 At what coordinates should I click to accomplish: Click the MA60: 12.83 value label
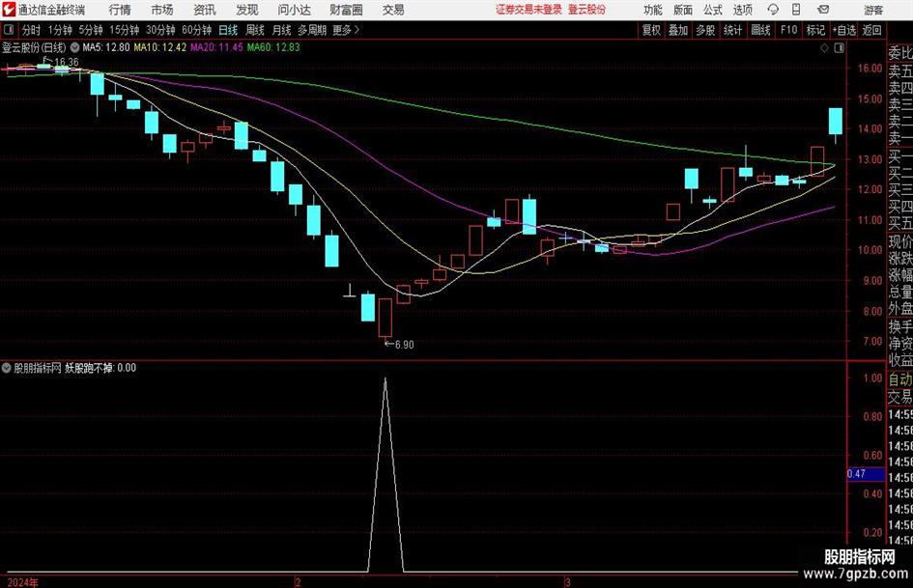273,47
